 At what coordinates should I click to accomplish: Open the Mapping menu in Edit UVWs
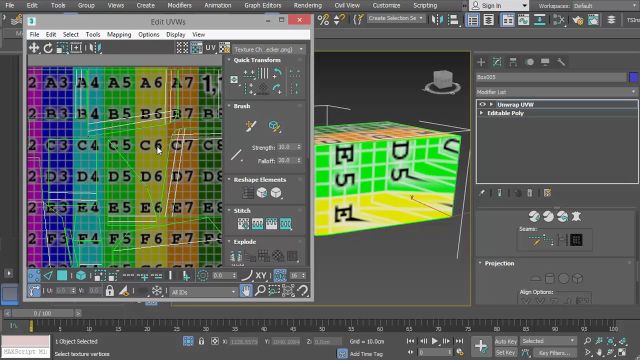point(119,35)
